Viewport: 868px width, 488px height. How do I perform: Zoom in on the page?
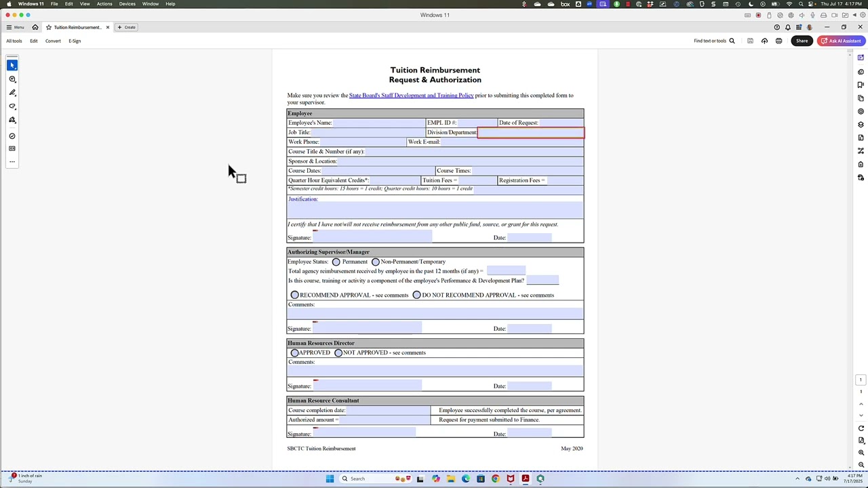(x=861, y=453)
